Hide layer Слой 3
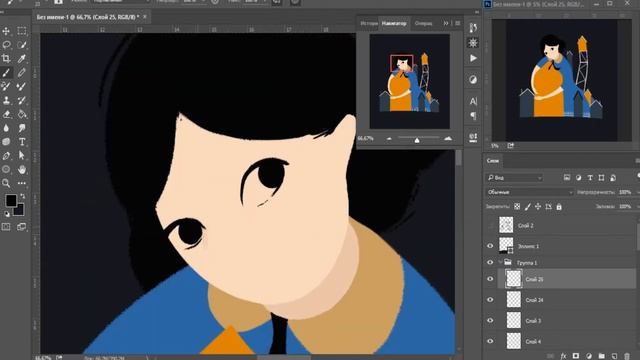Image resolution: width=640 pixels, height=360 pixels. (490, 321)
